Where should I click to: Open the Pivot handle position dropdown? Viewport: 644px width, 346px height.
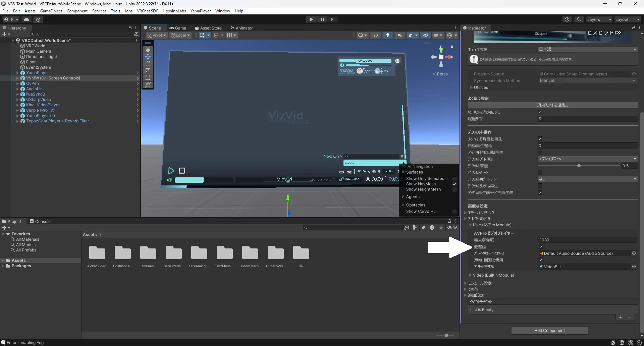[x=157, y=35]
